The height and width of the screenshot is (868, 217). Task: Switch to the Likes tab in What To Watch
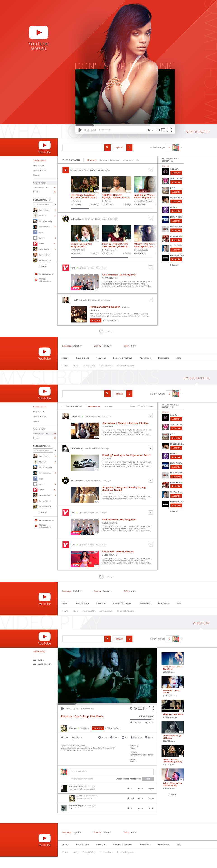pos(138,160)
